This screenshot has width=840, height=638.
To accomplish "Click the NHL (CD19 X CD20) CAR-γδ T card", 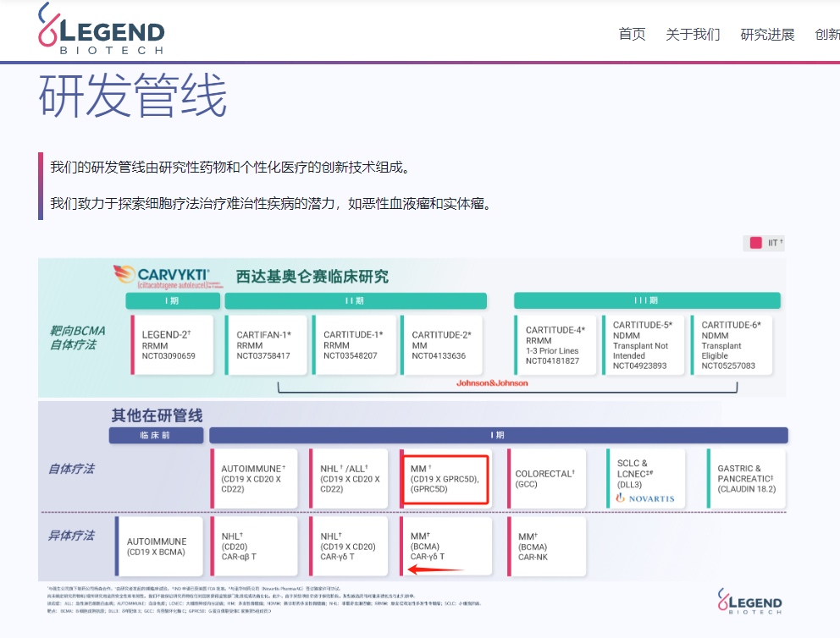I will pyautogui.click(x=349, y=547).
